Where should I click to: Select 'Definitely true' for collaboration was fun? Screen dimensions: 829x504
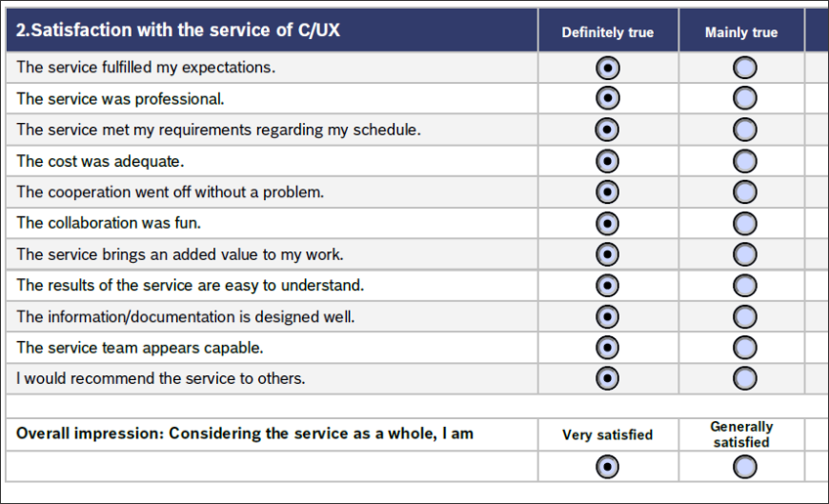click(x=607, y=224)
